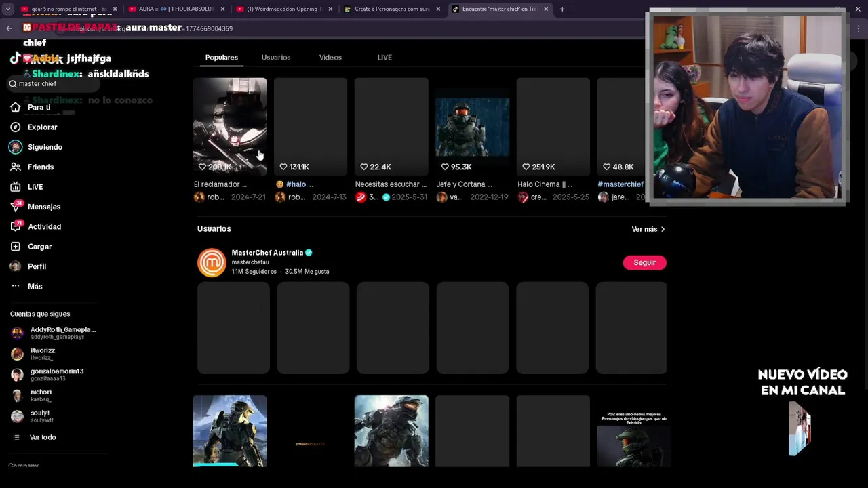The height and width of the screenshot is (488, 868).
Task: Switch to LIVE results tab
Action: [x=384, y=58]
